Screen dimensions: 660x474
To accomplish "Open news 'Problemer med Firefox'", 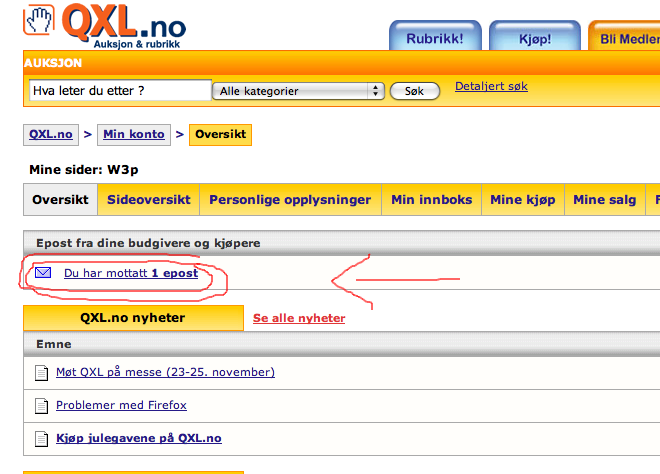I will pyautogui.click(x=121, y=405).
